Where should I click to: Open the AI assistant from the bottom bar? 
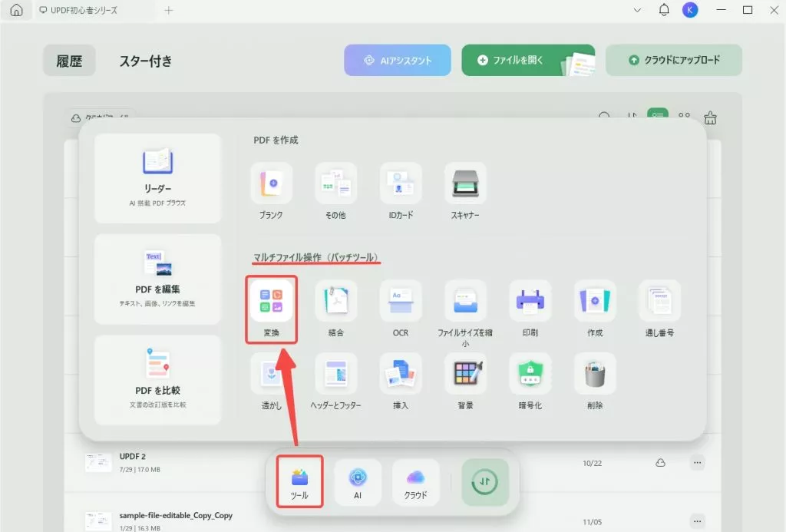coord(358,482)
